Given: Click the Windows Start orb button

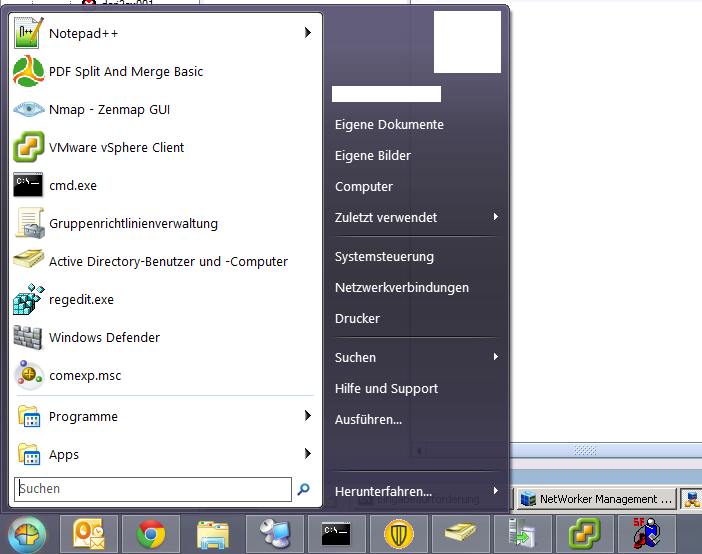Looking at the screenshot, I should coord(27,534).
